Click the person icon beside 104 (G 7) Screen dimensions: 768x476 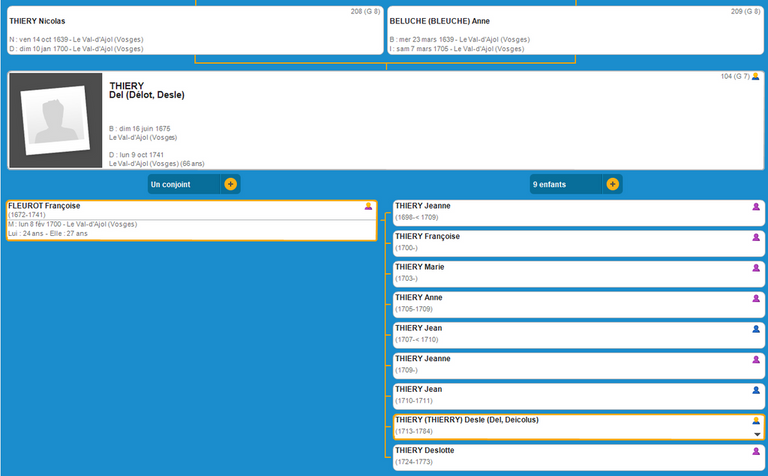coord(755,77)
